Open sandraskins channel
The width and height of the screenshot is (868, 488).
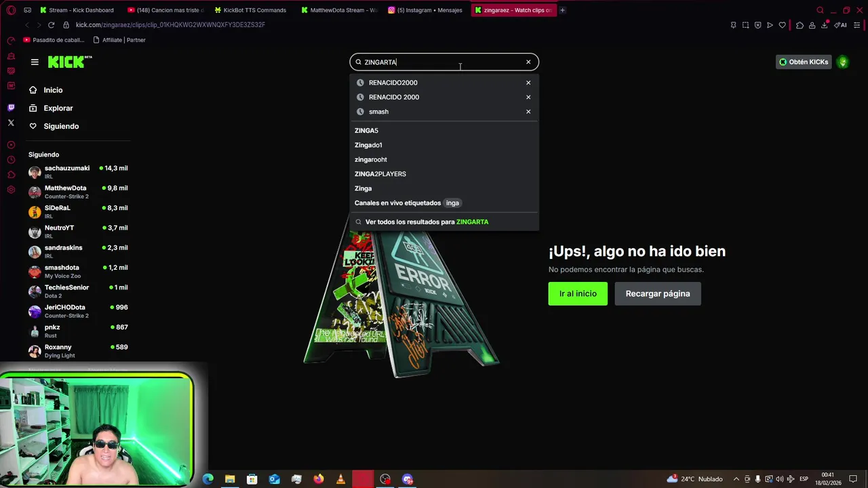coord(78,251)
